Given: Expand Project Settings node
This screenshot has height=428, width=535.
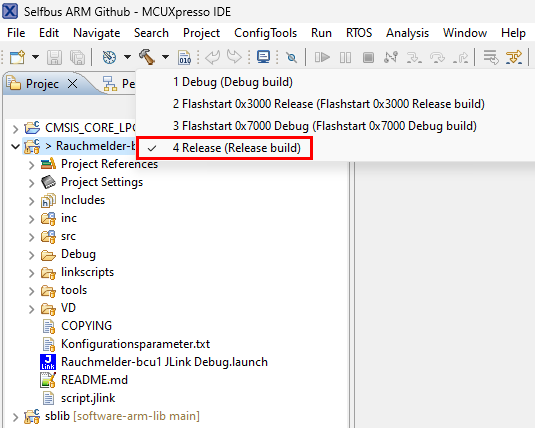Looking at the screenshot, I should point(31,183).
